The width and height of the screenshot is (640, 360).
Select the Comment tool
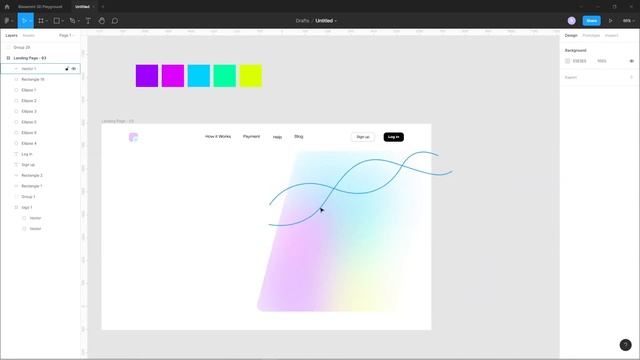[x=115, y=21]
